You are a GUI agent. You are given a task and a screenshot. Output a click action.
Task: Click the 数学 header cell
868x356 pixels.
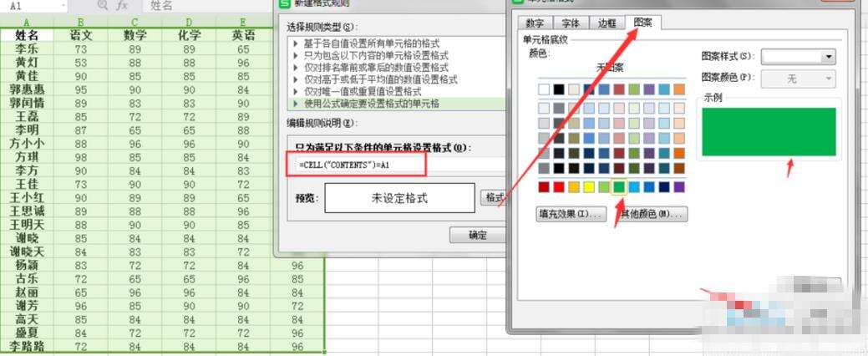(x=135, y=35)
